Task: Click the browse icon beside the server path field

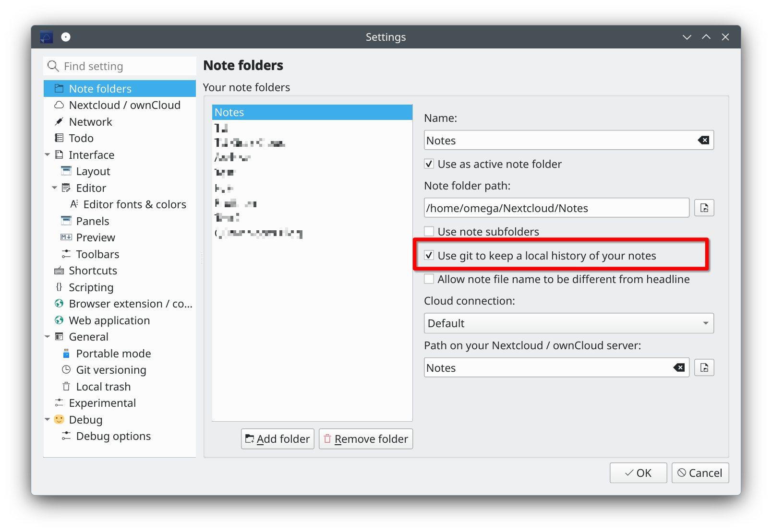Action: 704,367
